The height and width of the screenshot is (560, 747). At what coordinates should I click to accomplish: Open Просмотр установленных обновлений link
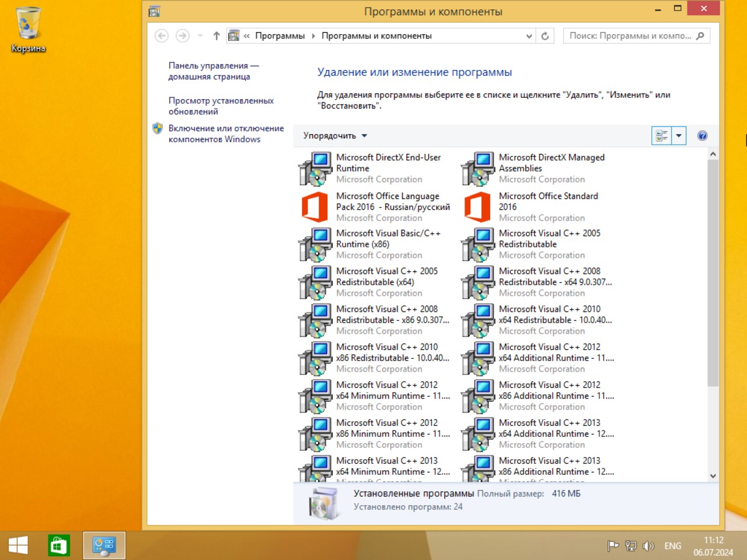(x=221, y=106)
